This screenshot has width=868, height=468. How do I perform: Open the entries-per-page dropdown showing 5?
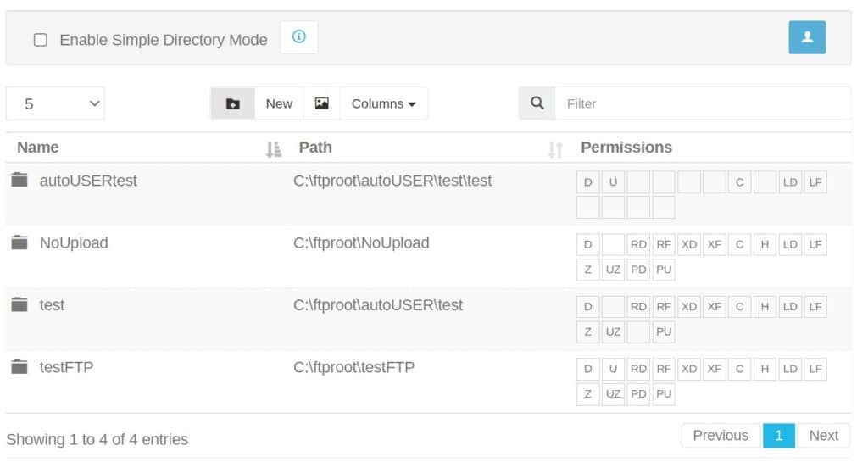pos(55,103)
